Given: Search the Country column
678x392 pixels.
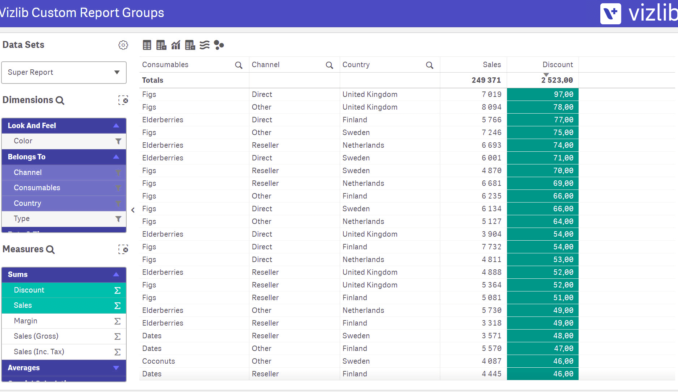Looking at the screenshot, I should 429,65.
